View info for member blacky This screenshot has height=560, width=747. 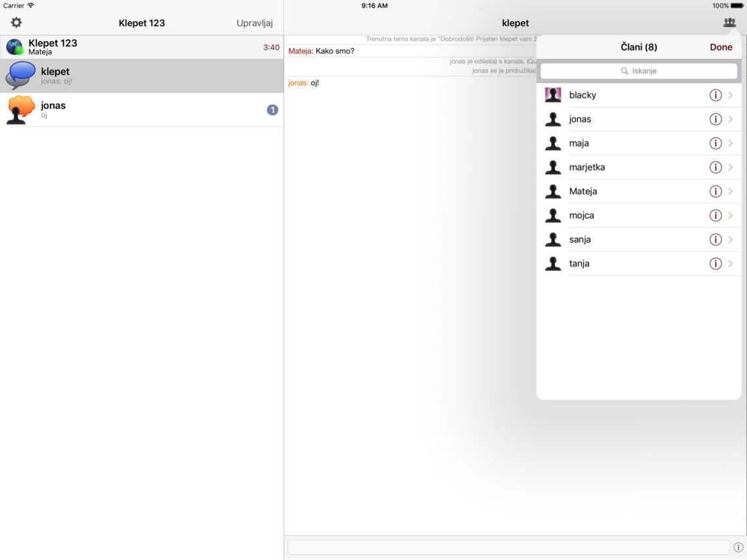tap(715, 95)
